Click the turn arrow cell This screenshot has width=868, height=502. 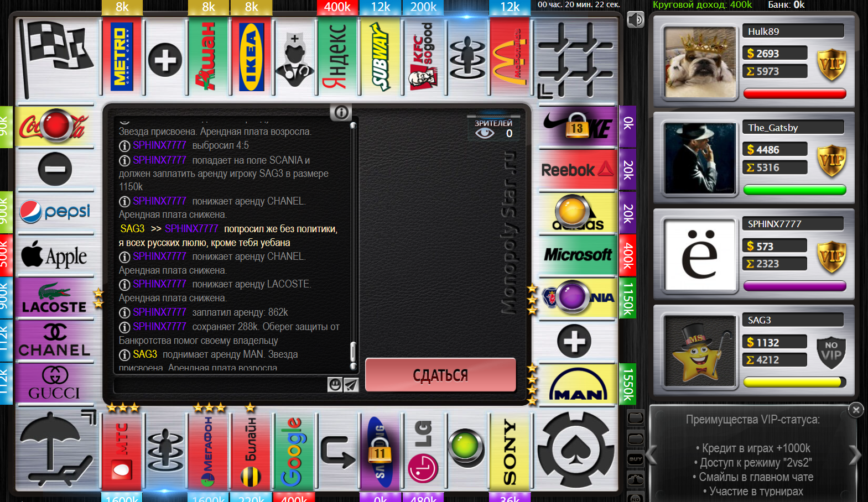pyautogui.click(x=337, y=451)
